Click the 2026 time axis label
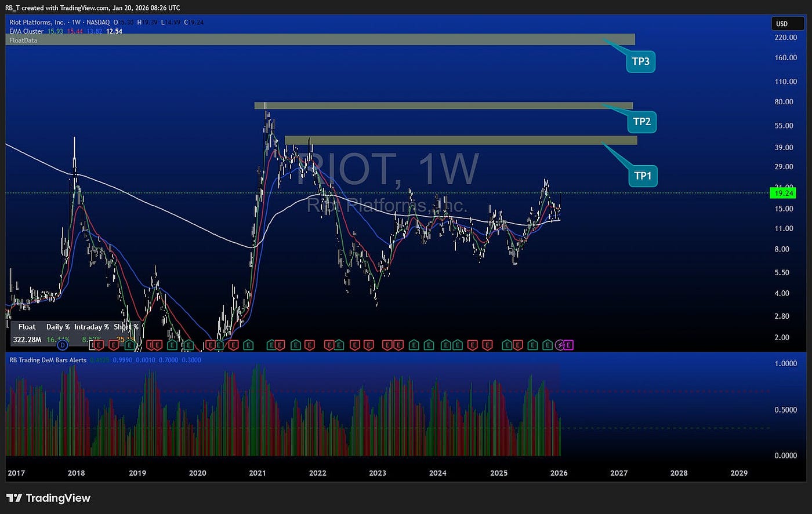The width and height of the screenshot is (812, 514). pyautogui.click(x=559, y=473)
